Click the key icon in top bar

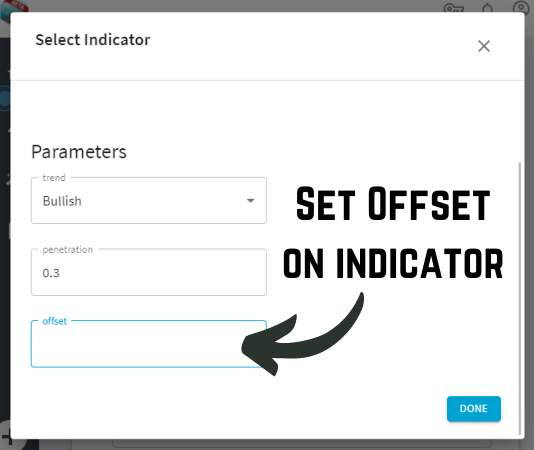[x=454, y=8]
